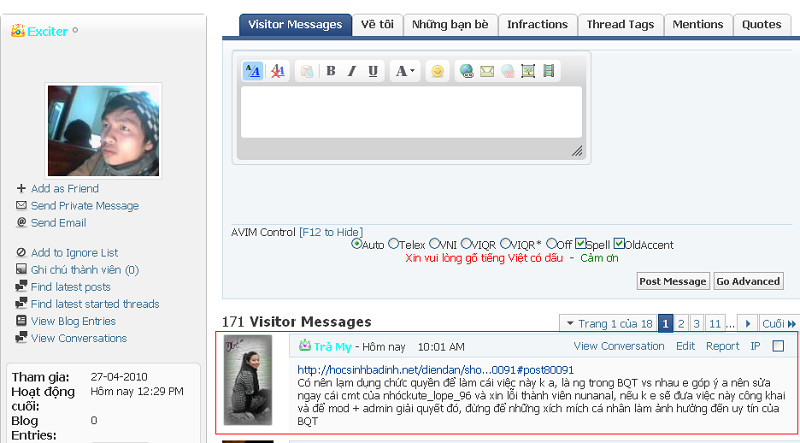Insert an email link using the envelope icon
800x443 pixels.
(x=487, y=71)
